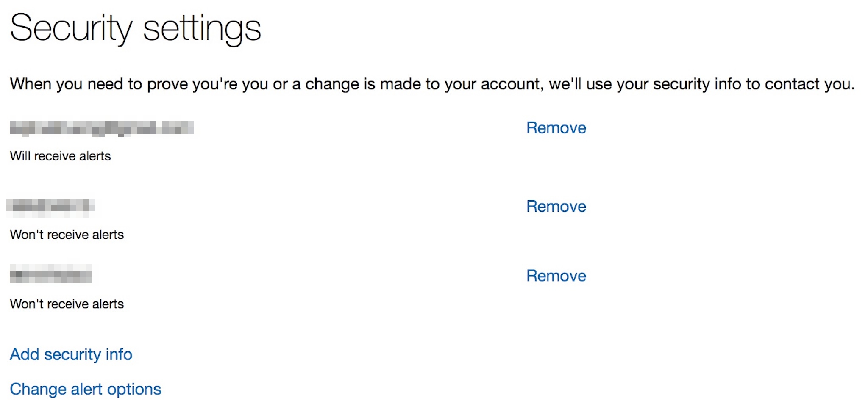The image size is (868, 412).
Task: Click the blurred email address at top
Action: click(102, 128)
